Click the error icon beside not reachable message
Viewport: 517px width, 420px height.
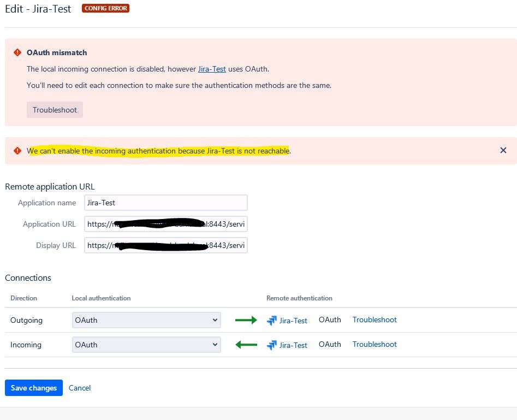(x=17, y=151)
